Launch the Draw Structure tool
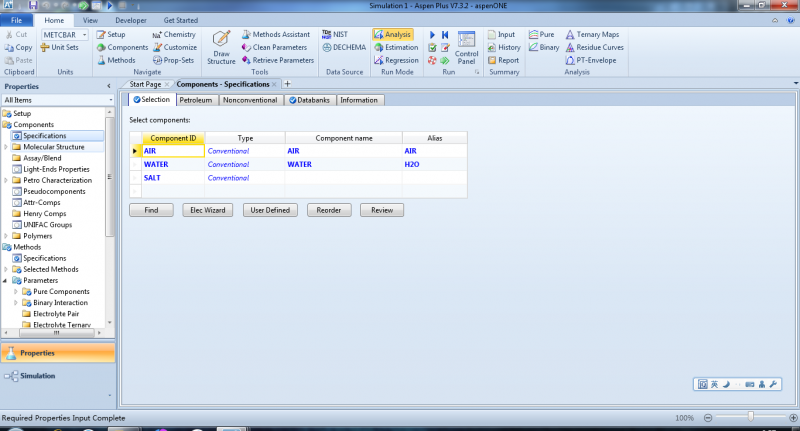This screenshot has width=800, height=431. point(221,47)
